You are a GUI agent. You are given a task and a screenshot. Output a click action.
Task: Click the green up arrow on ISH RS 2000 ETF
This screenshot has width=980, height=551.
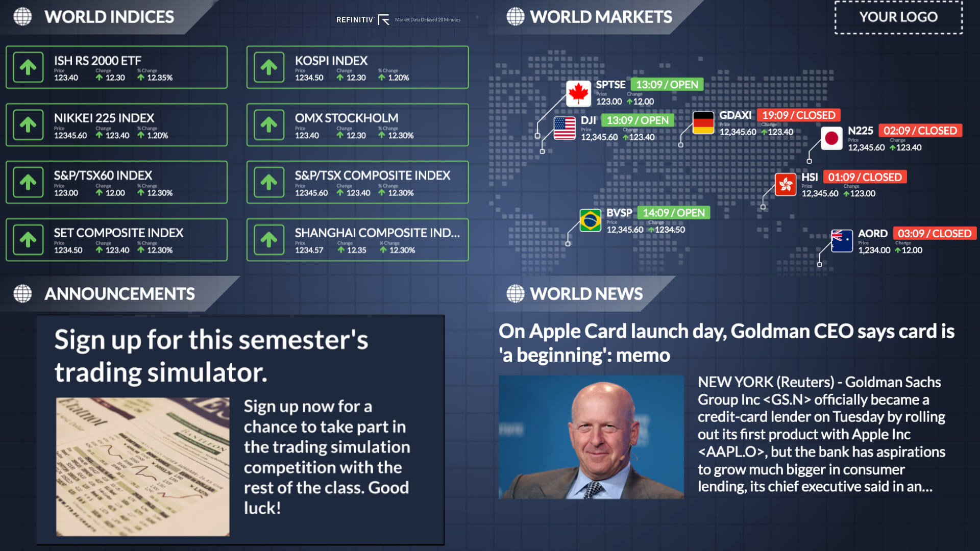pyautogui.click(x=28, y=67)
